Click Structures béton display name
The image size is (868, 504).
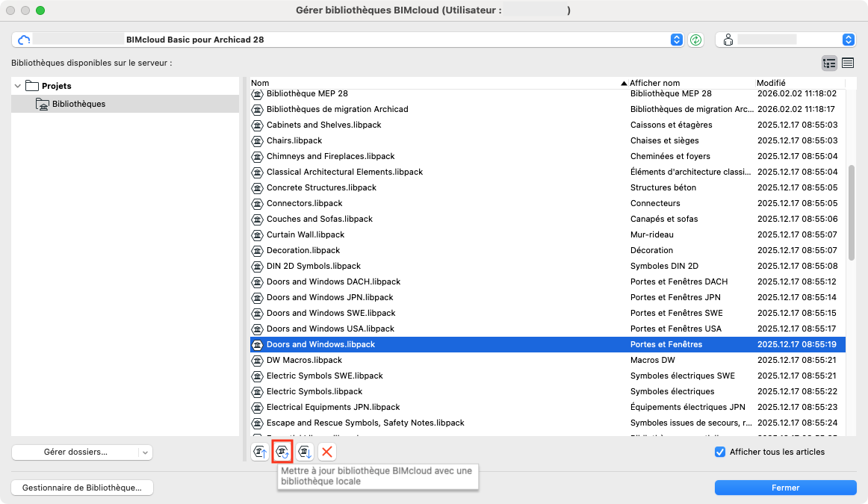[663, 187]
